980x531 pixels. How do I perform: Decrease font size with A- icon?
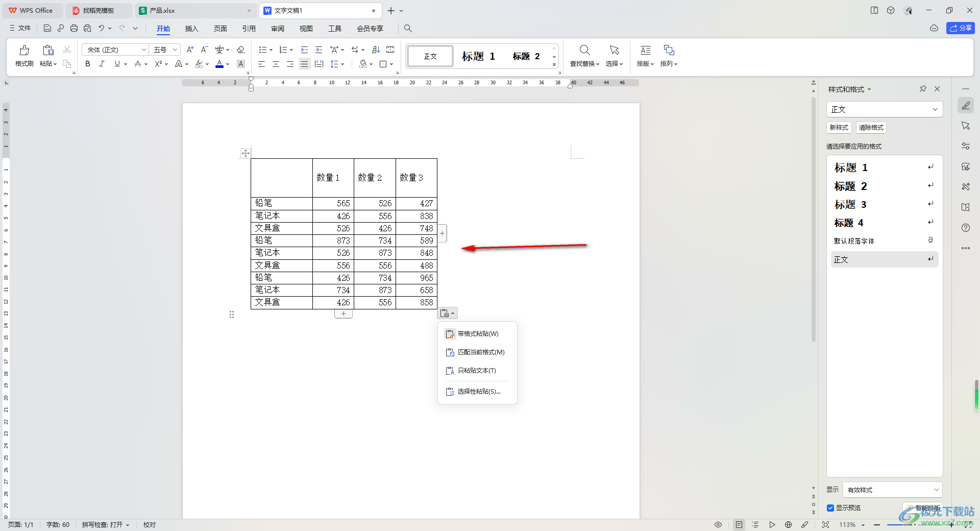[204, 50]
